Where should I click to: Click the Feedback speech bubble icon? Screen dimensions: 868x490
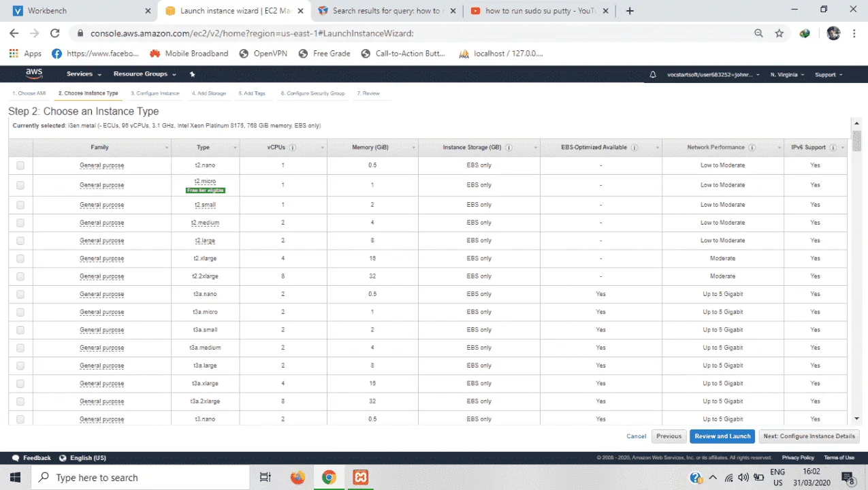tap(16, 458)
